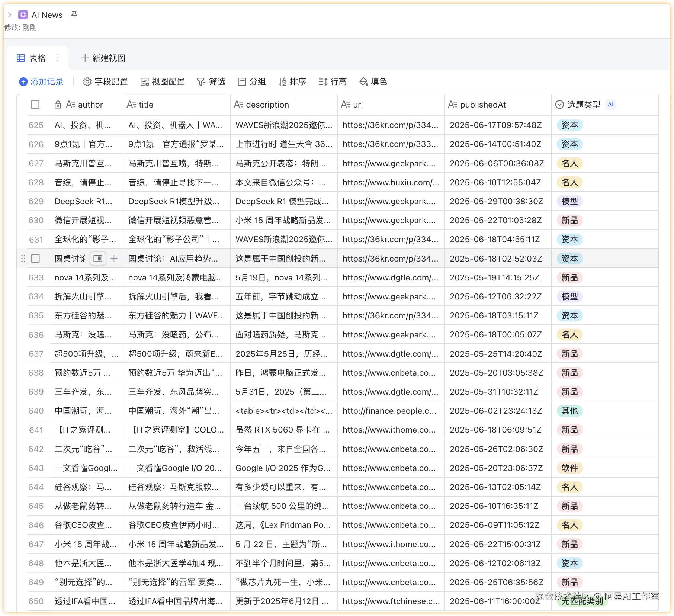Click the plus icon in 圆桌讨论 row

pyautogui.click(x=114, y=259)
